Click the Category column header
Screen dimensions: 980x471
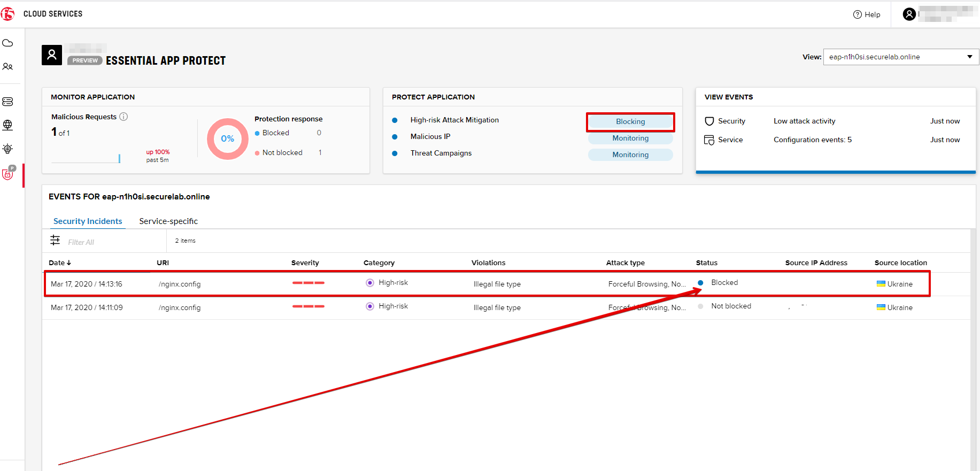click(379, 263)
